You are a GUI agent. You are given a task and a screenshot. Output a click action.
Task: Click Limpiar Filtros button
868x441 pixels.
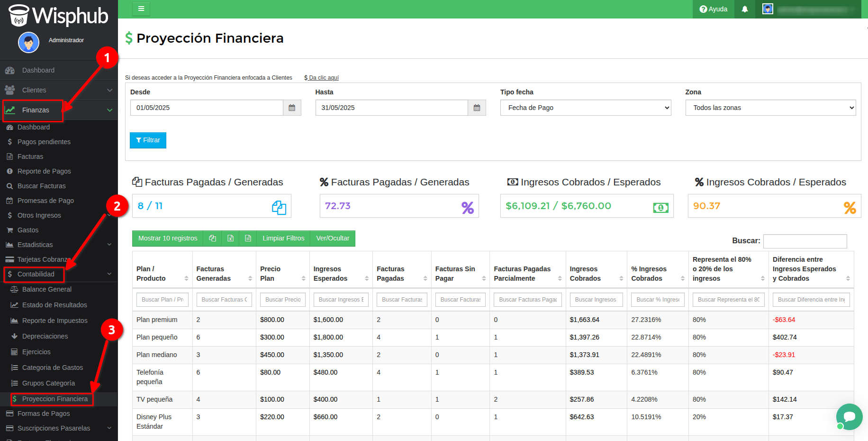point(283,238)
